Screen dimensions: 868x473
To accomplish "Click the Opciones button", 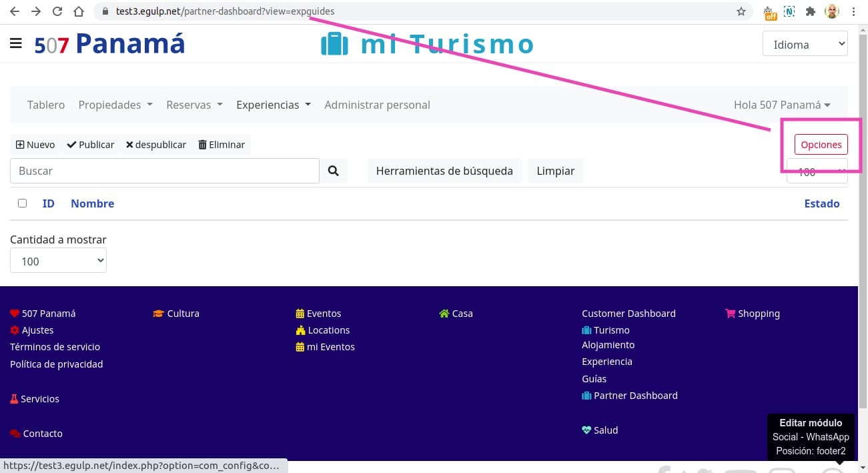I will click(821, 145).
